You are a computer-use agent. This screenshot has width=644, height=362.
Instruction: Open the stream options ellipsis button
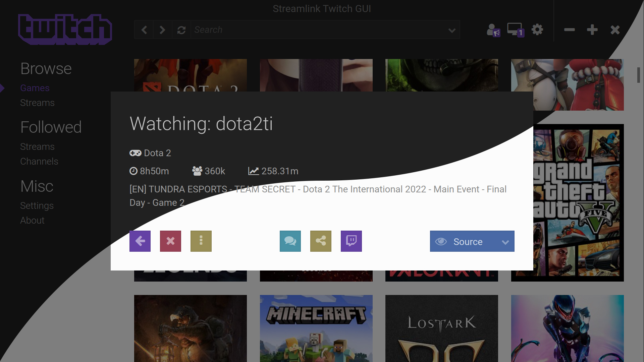pyautogui.click(x=201, y=241)
